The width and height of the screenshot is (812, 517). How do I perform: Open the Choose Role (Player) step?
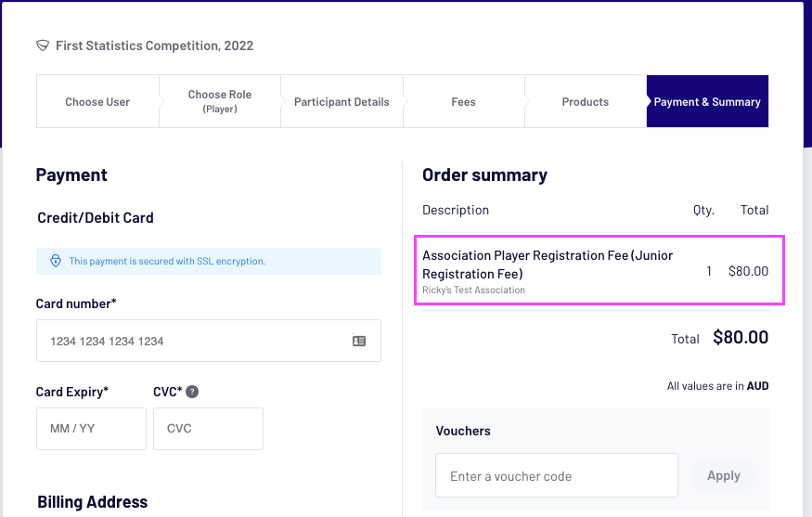pyautogui.click(x=219, y=101)
